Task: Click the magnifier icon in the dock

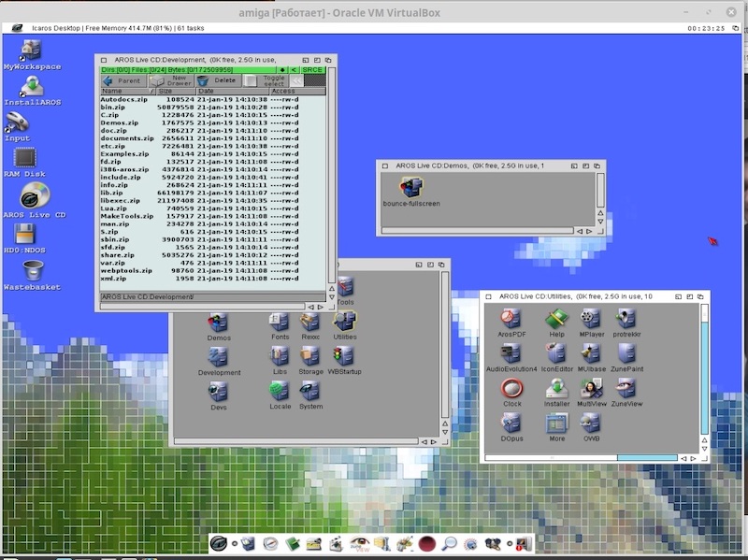Action: click(x=449, y=543)
